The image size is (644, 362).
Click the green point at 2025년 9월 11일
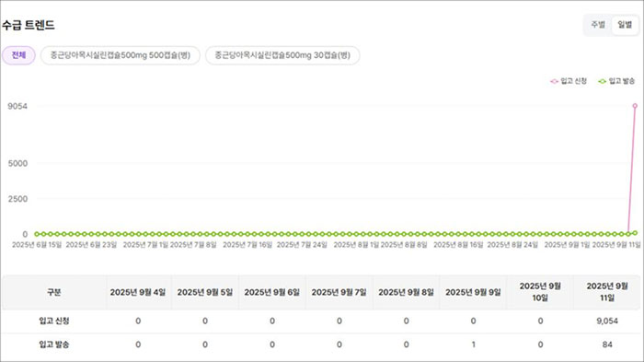pos(635,233)
